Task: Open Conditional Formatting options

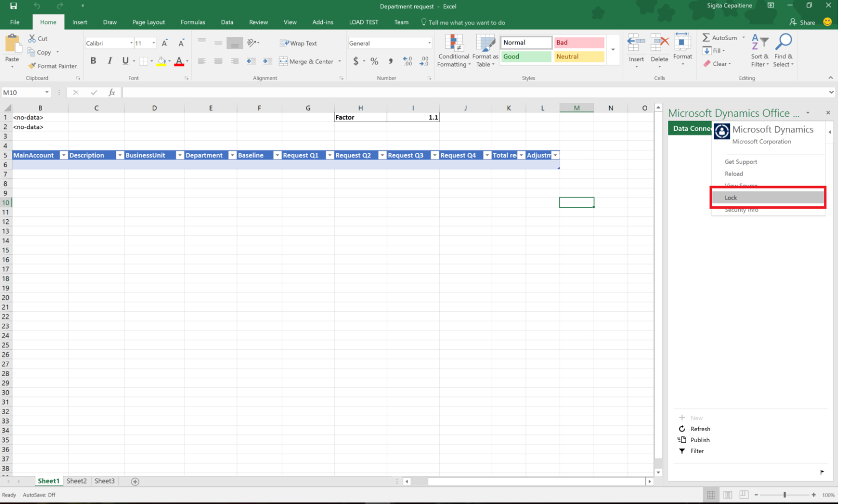Action: [x=453, y=50]
